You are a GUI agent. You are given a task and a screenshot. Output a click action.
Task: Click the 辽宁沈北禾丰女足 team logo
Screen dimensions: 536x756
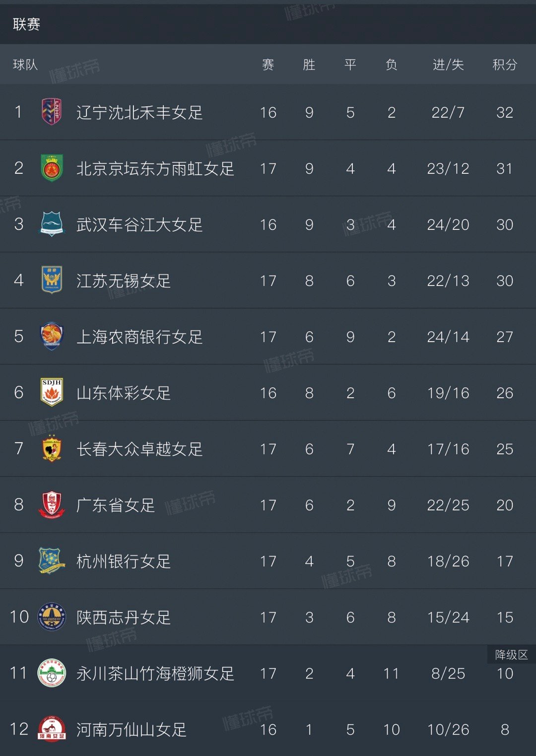pos(52,112)
